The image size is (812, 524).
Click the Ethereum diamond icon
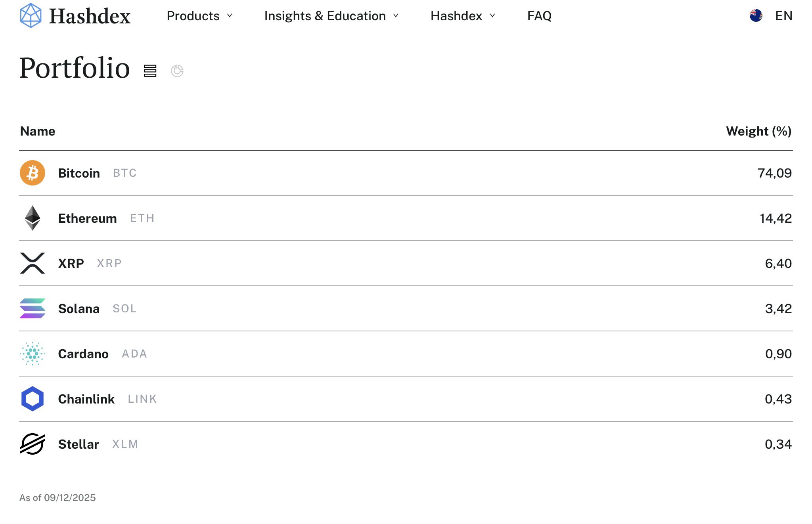coord(33,218)
